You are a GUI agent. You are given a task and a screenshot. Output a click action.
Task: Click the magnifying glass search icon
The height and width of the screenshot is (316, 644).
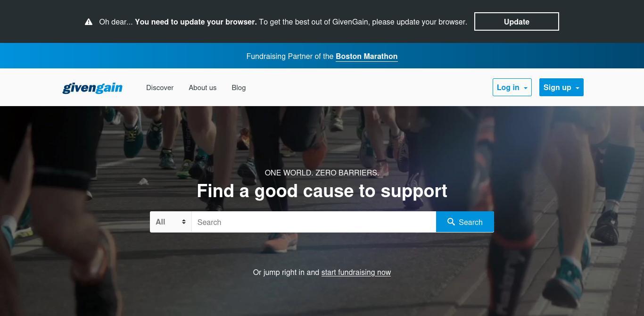[451, 222]
